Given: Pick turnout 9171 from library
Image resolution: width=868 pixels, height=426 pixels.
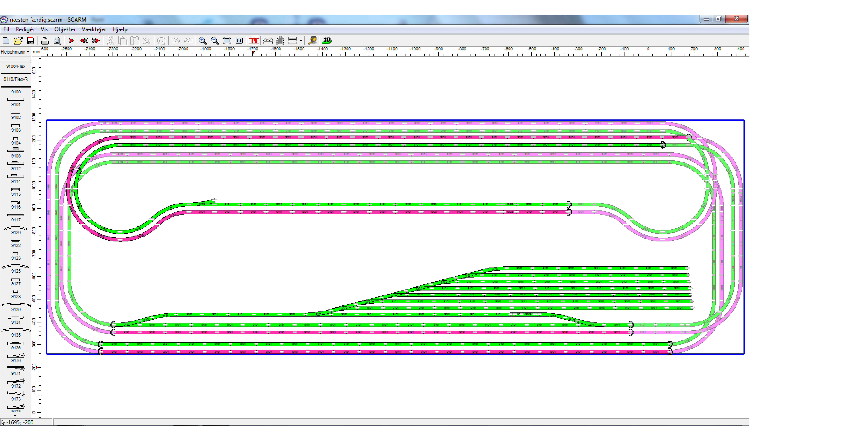Looking at the screenshot, I should [16, 370].
